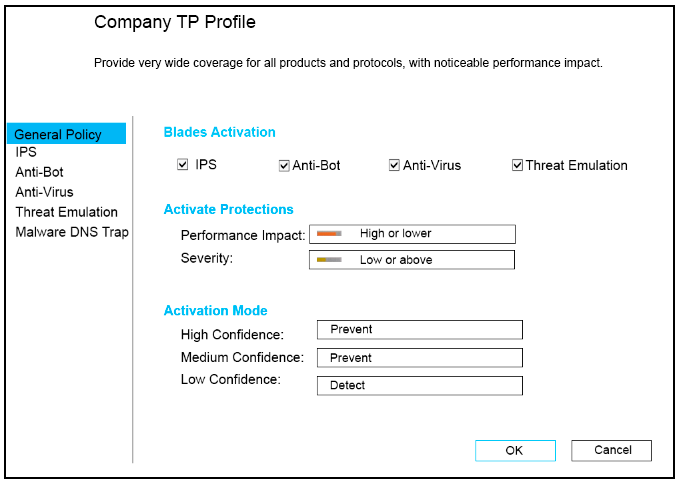Change the Low Confidence Detect setting
The height and width of the screenshot is (483, 681).
tap(419, 386)
